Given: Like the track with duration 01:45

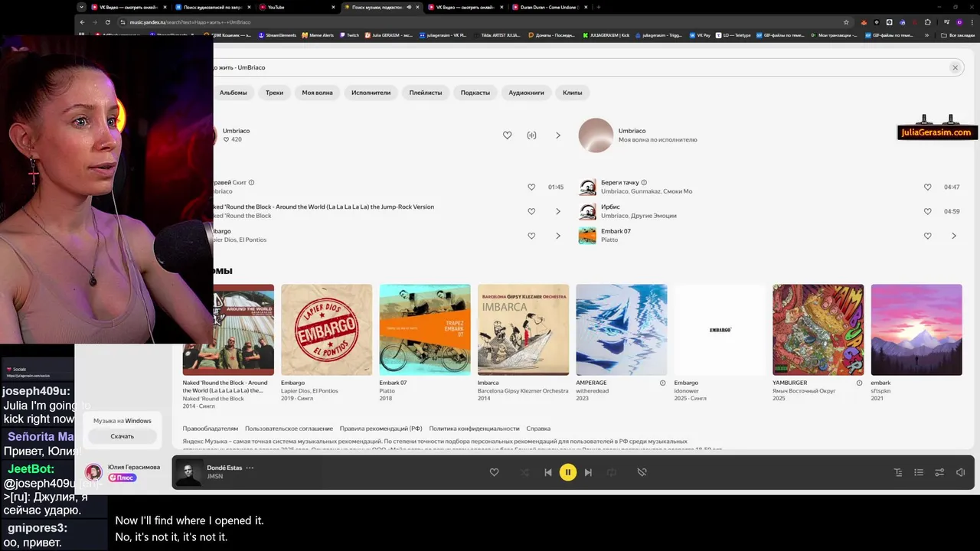Looking at the screenshot, I should click(x=531, y=187).
